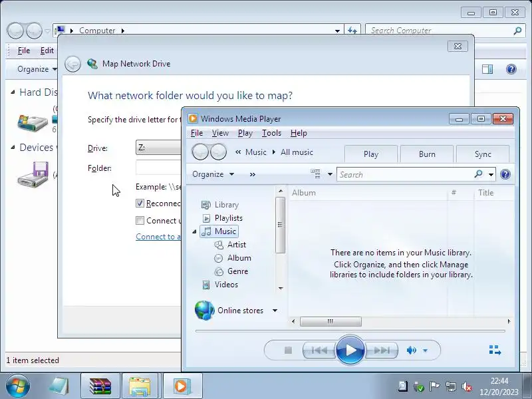Select the floppy disk drive icon
This screenshot has height=399, width=532.
tap(33, 174)
